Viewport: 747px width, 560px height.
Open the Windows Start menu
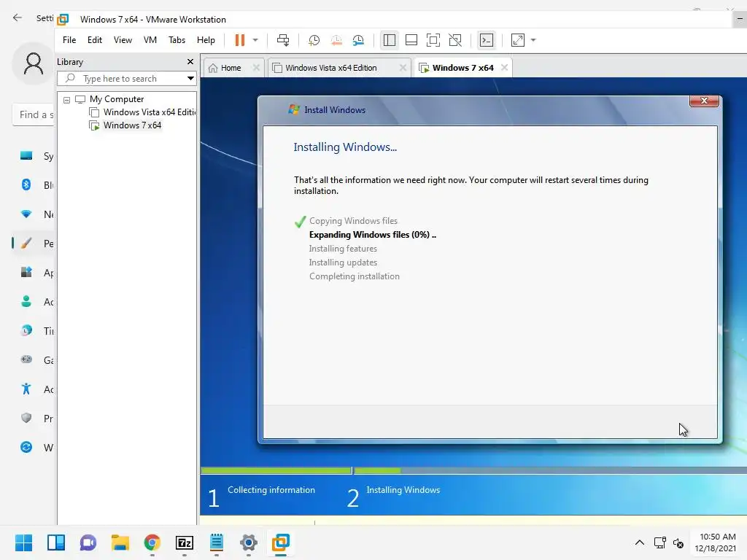[x=24, y=542]
